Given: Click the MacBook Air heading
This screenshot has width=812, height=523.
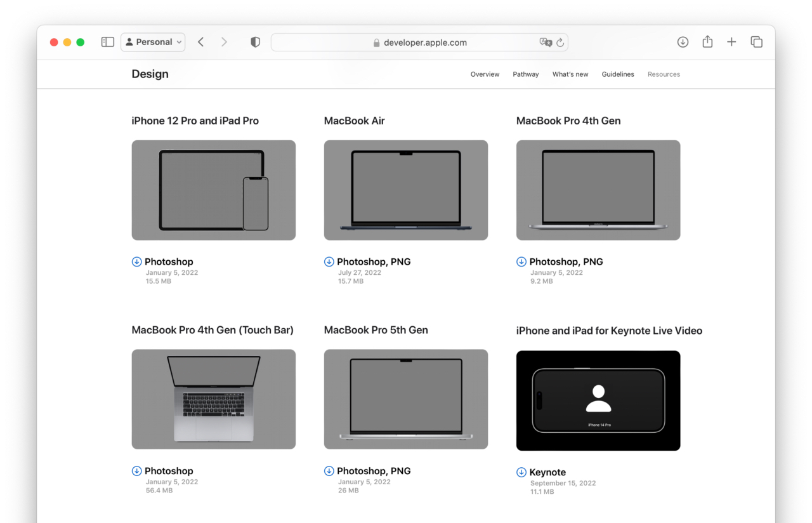Looking at the screenshot, I should point(354,121).
